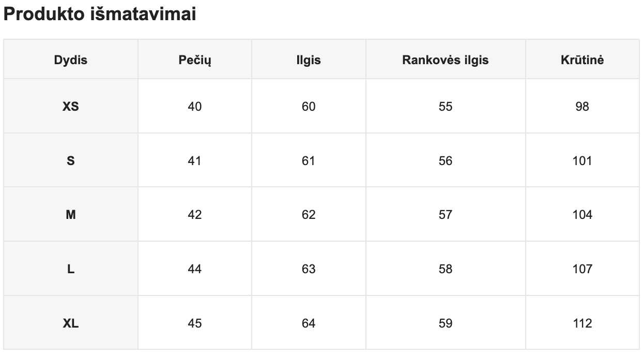Click the XL chest value 112

click(582, 323)
